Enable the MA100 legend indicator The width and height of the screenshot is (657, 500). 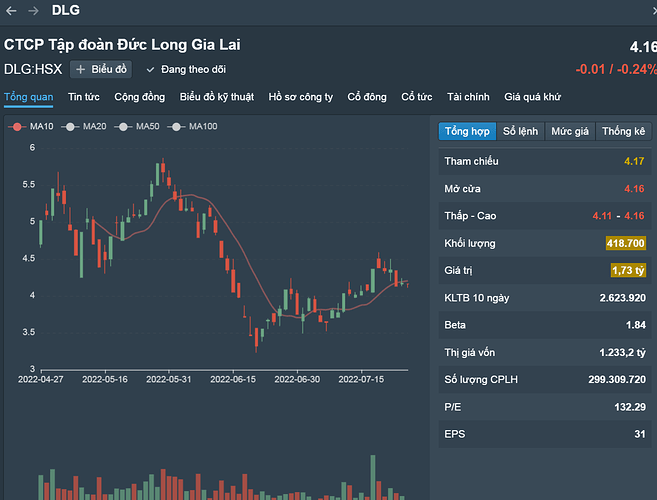(176, 126)
